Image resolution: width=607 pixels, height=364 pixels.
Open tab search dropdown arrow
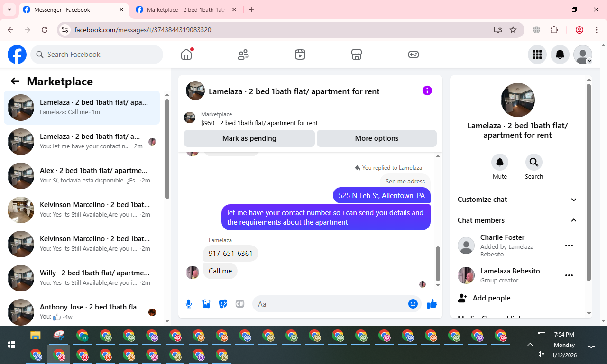[x=9, y=9]
